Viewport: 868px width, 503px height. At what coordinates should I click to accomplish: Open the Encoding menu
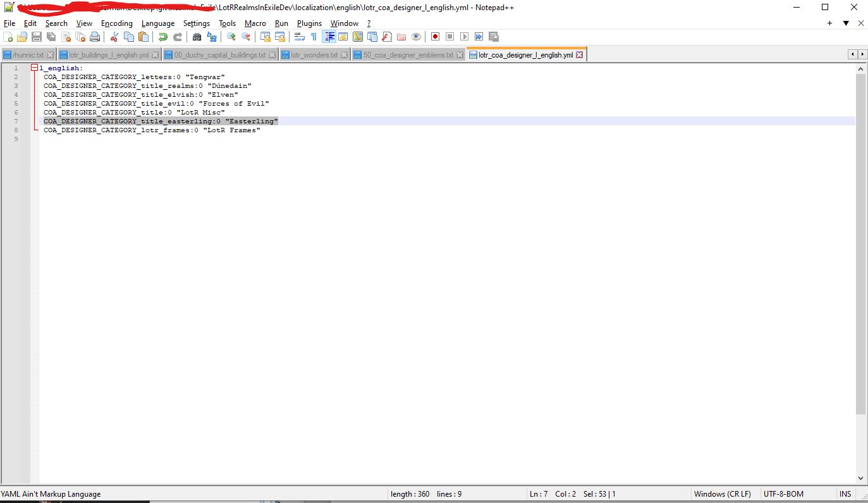tap(117, 23)
